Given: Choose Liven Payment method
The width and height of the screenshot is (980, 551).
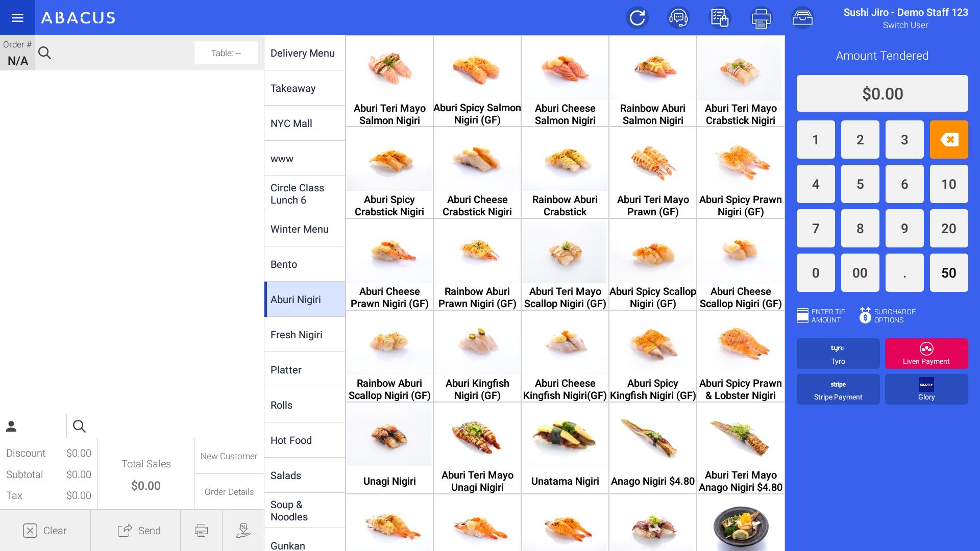Looking at the screenshot, I should coord(926,354).
